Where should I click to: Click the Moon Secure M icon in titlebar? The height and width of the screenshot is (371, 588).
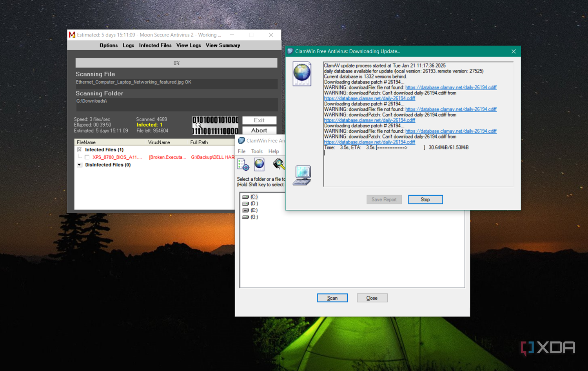pos(72,35)
